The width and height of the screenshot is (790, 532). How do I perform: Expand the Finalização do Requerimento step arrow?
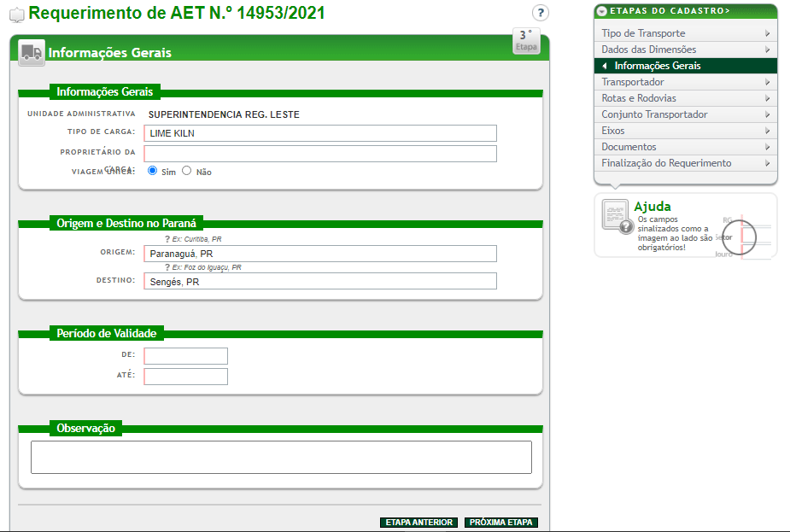[768, 163]
